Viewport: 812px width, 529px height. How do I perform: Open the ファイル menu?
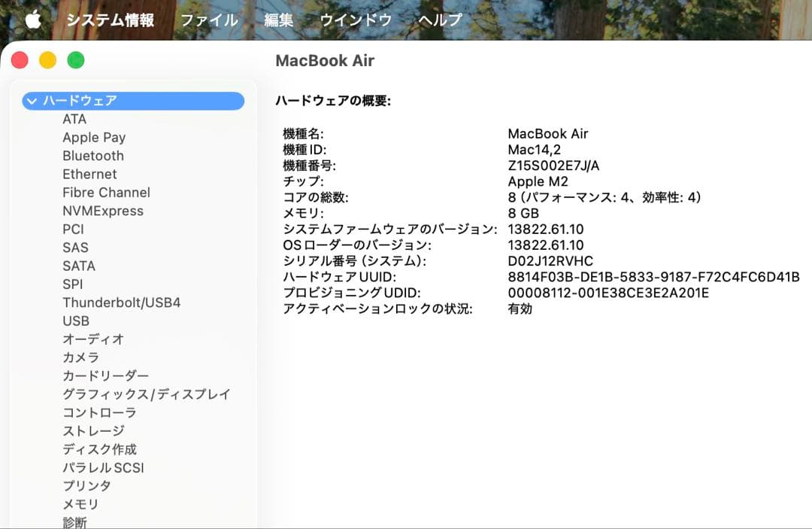(x=207, y=20)
